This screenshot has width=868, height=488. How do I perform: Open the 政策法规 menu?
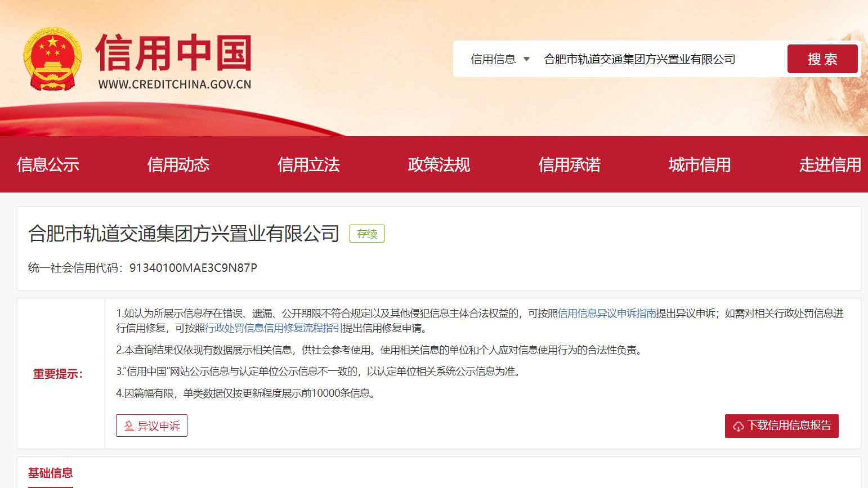coord(439,164)
